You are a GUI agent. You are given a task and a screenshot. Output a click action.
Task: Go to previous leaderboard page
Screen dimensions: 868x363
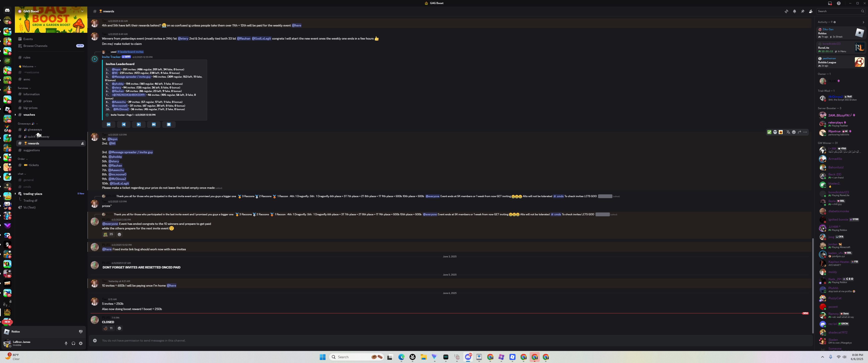coord(124,125)
